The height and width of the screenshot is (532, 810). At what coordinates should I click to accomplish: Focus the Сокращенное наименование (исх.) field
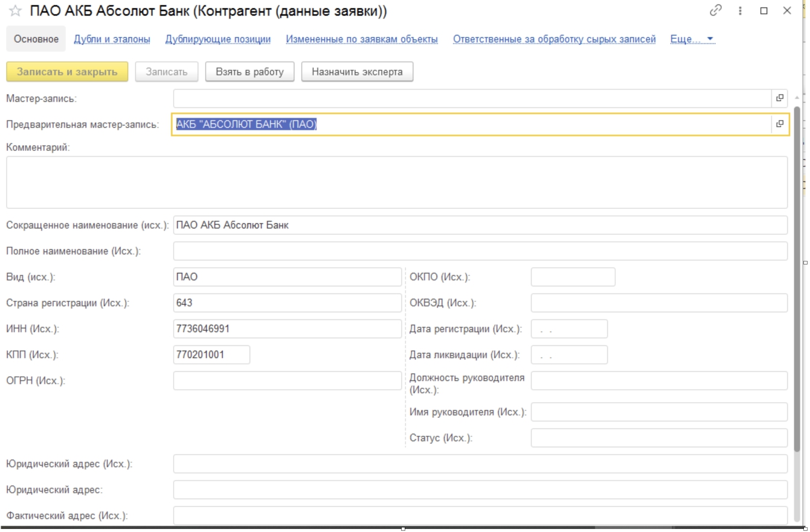[480, 225]
